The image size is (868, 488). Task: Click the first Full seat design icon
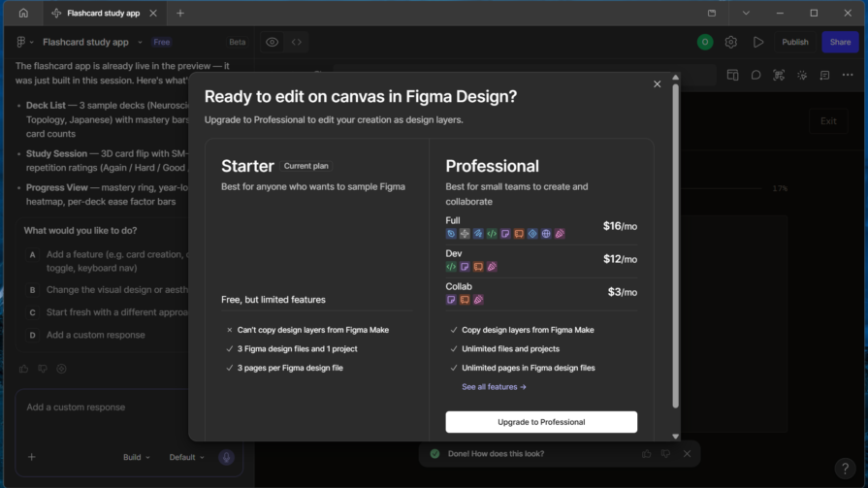(451, 234)
